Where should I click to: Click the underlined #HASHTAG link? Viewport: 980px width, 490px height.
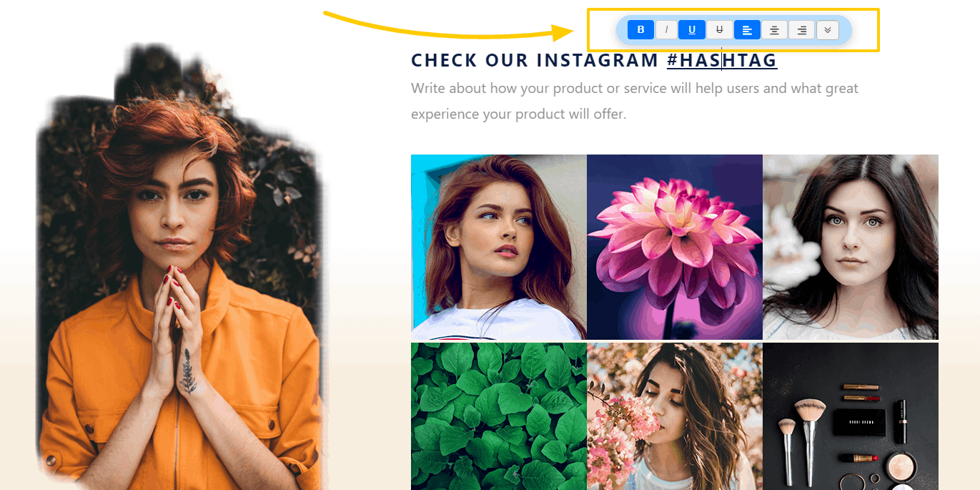[x=722, y=61]
